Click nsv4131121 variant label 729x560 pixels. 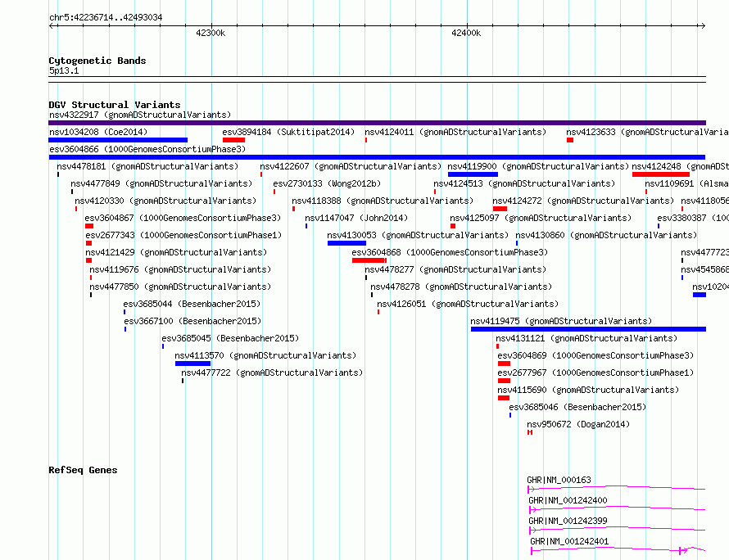tap(586, 338)
